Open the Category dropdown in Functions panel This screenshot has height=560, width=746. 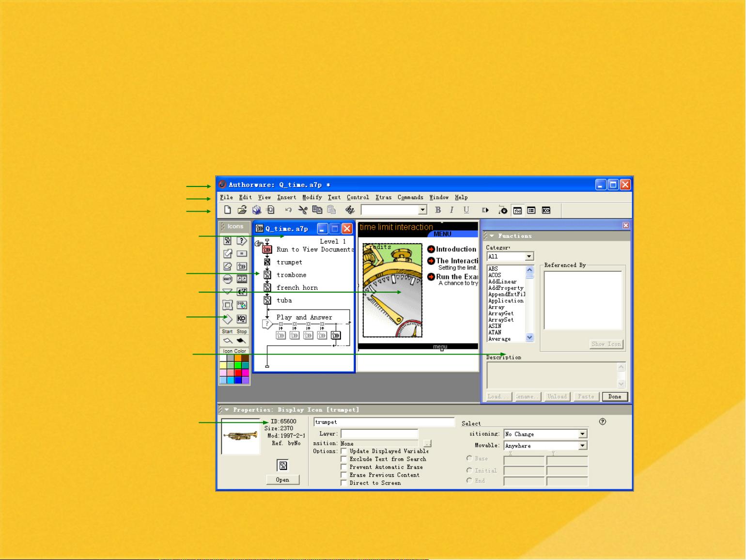[529, 256]
